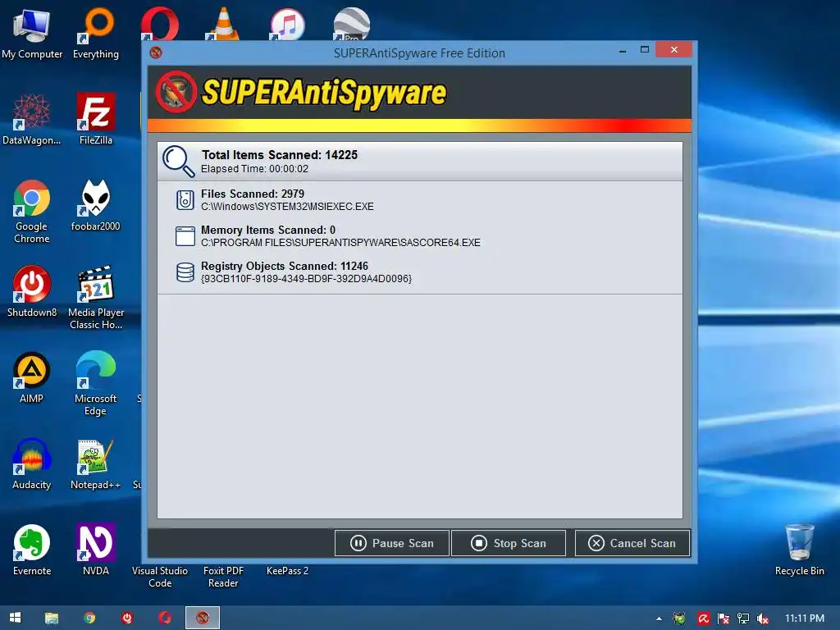This screenshot has width=840, height=630.
Task: Click the disk icon beside Files Scanned
Action: tap(185, 200)
